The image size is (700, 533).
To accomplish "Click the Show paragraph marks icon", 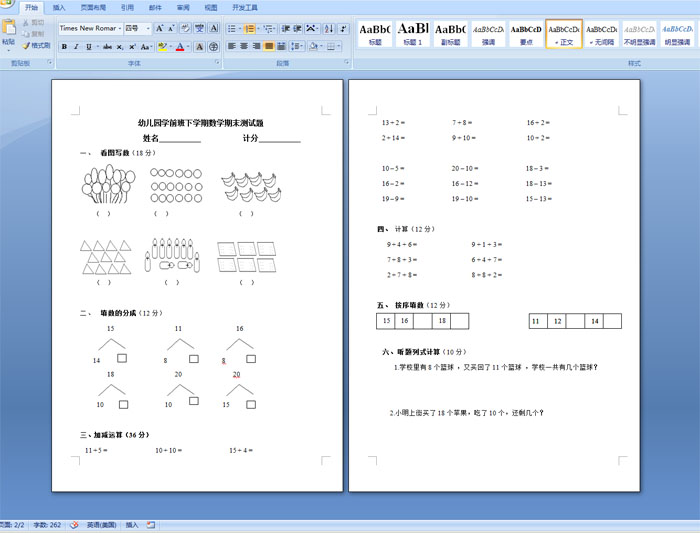I will (x=343, y=29).
